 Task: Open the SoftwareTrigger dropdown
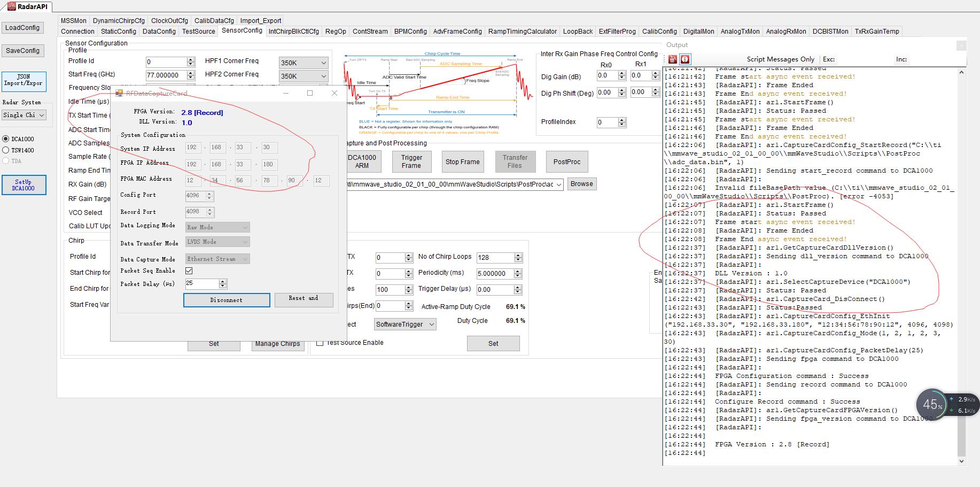(404, 324)
